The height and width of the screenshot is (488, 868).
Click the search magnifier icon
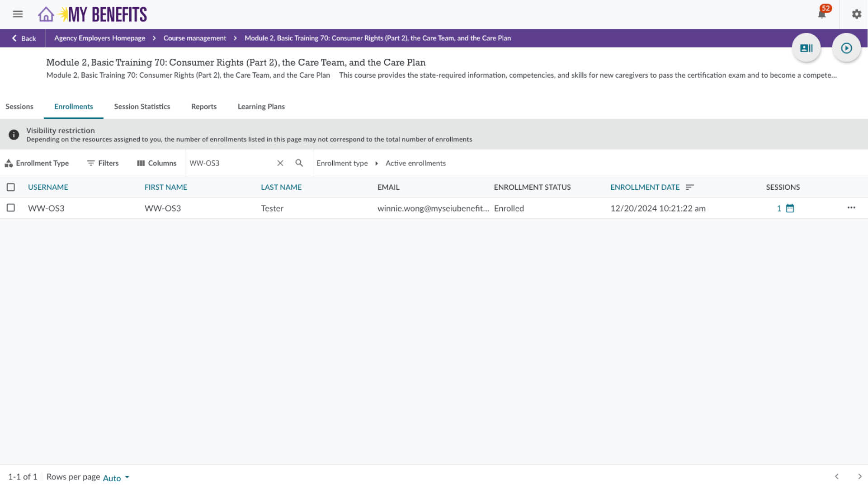point(299,163)
